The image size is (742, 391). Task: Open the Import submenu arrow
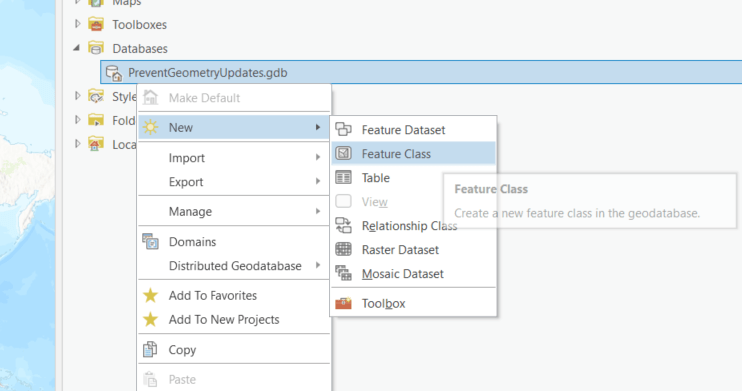[x=318, y=157]
